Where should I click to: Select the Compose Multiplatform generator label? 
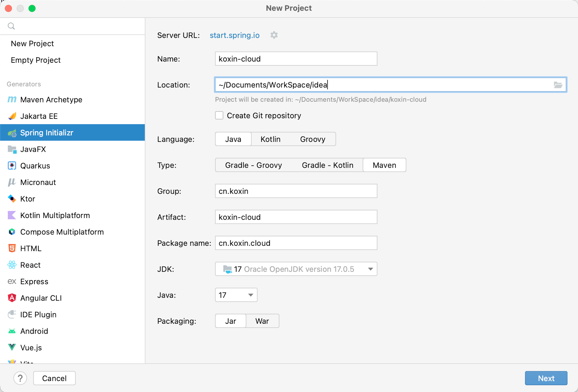(x=62, y=232)
